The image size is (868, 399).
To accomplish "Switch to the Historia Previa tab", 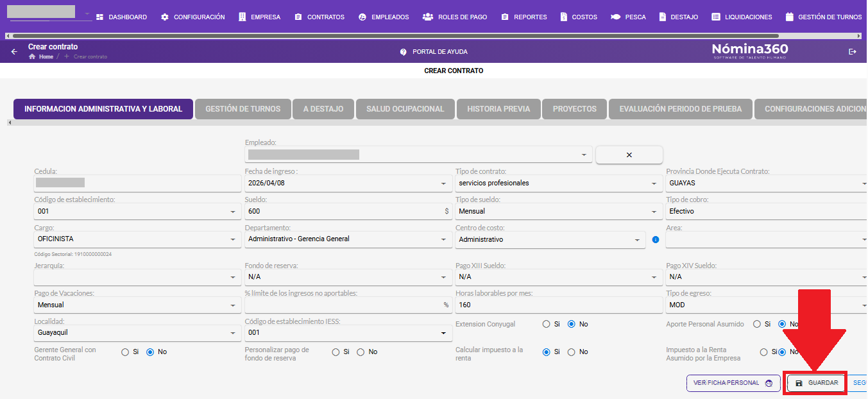I will (x=498, y=109).
